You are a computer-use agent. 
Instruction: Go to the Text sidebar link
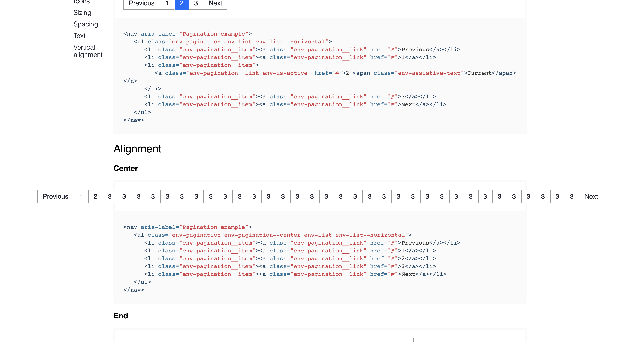coord(79,36)
